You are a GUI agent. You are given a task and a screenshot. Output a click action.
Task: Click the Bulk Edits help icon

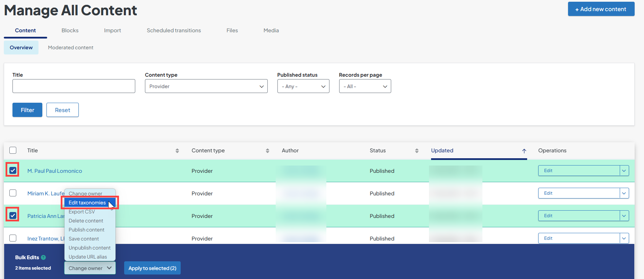coord(43,257)
